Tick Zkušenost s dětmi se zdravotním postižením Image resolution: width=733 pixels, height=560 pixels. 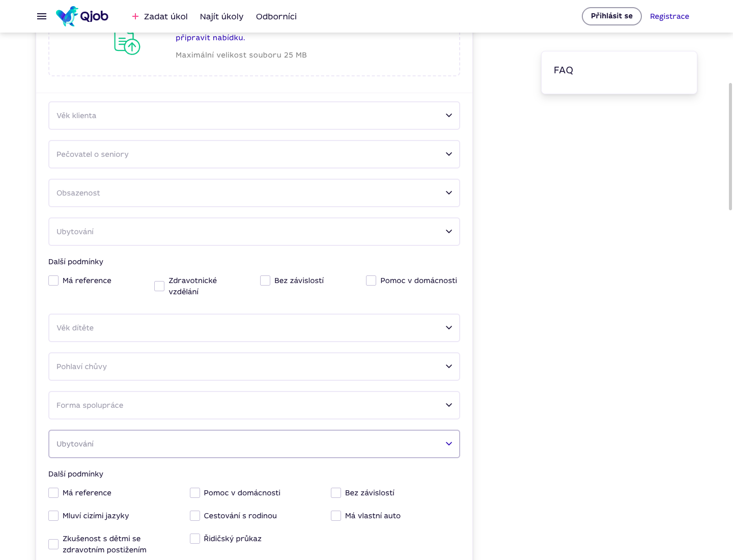pos(53,544)
